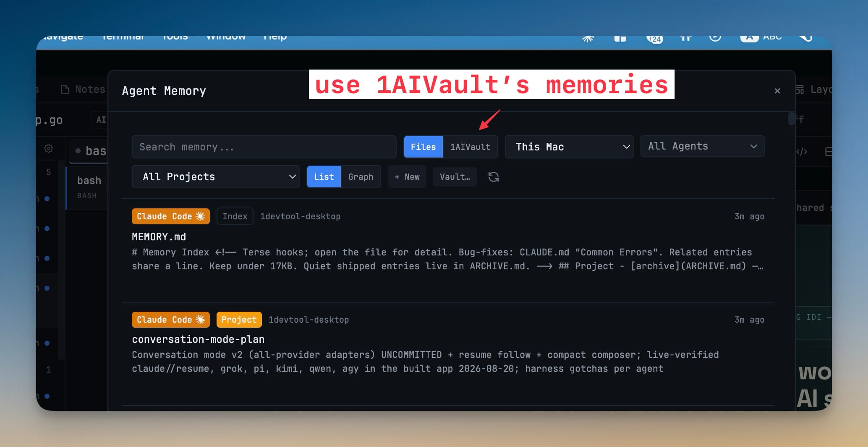Open the Vault… options

tap(455, 177)
